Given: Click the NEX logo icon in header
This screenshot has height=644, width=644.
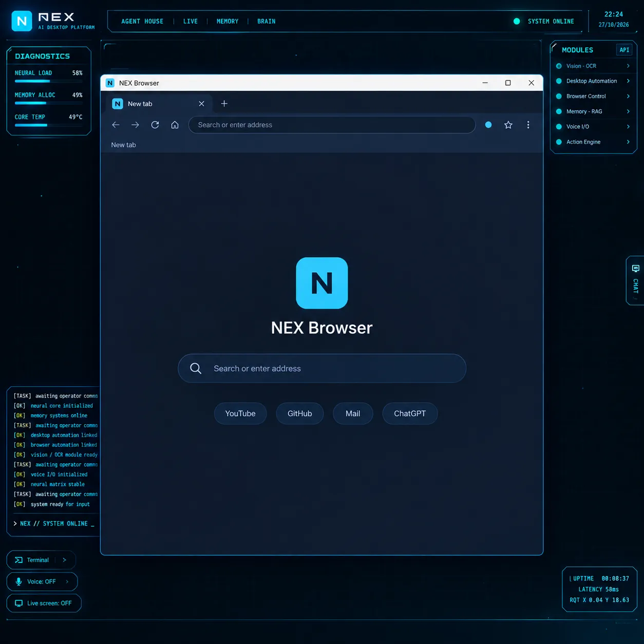Looking at the screenshot, I should pyautogui.click(x=22, y=21).
